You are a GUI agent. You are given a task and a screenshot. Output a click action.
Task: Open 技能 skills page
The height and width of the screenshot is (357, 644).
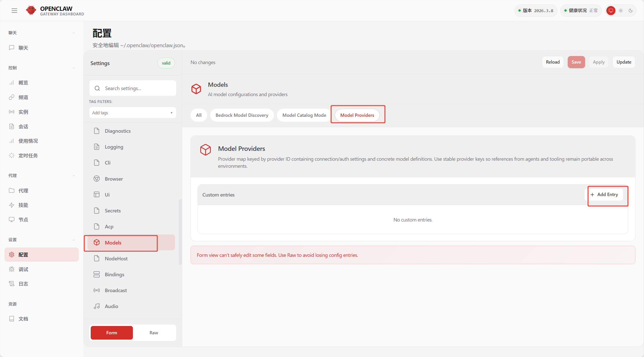coord(23,205)
